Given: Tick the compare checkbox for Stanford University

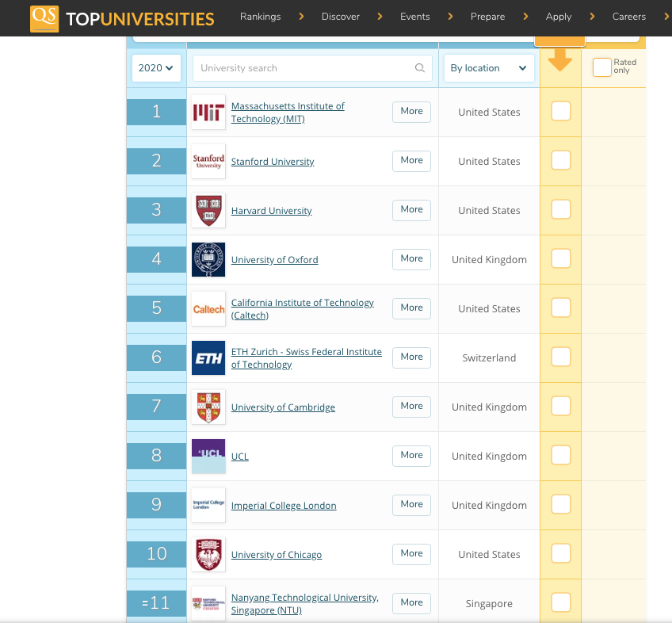Looking at the screenshot, I should point(560,160).
